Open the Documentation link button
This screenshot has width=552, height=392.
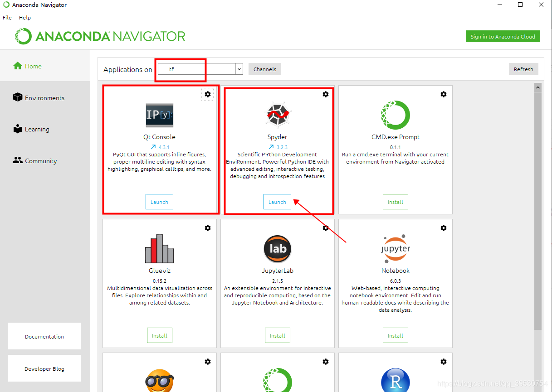44,336
